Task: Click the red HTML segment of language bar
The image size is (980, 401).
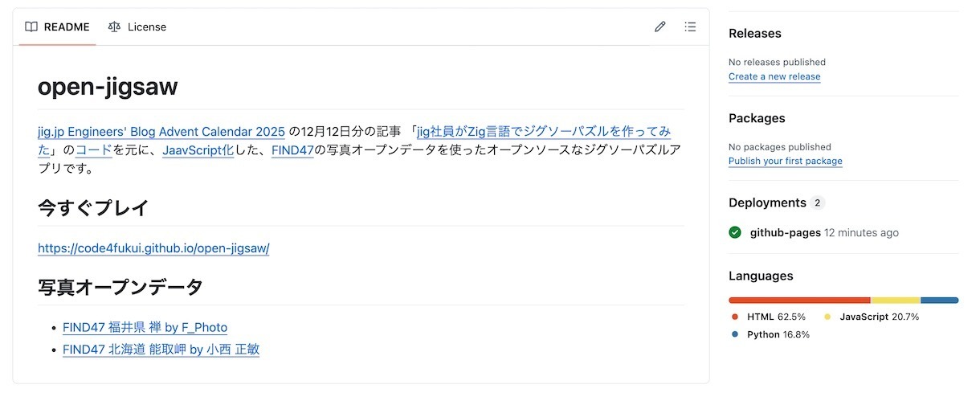Action: pyautogui.click(x=799, y=300)
